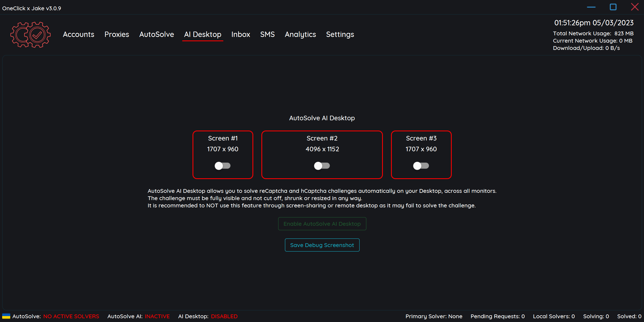The image size is (644, 322).
Task: Click the Ukraine flag icon in status bar
Action: [6, 316]
